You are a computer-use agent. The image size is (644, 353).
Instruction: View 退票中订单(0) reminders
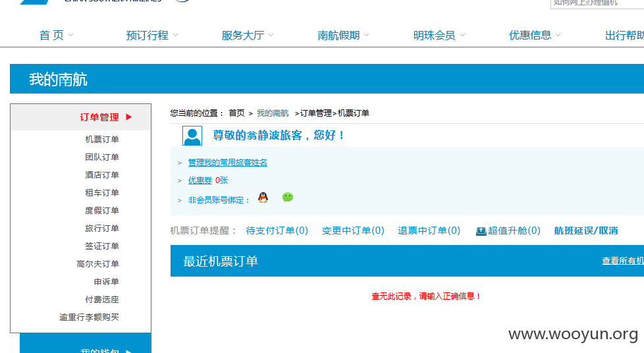[x=429, y=231]
